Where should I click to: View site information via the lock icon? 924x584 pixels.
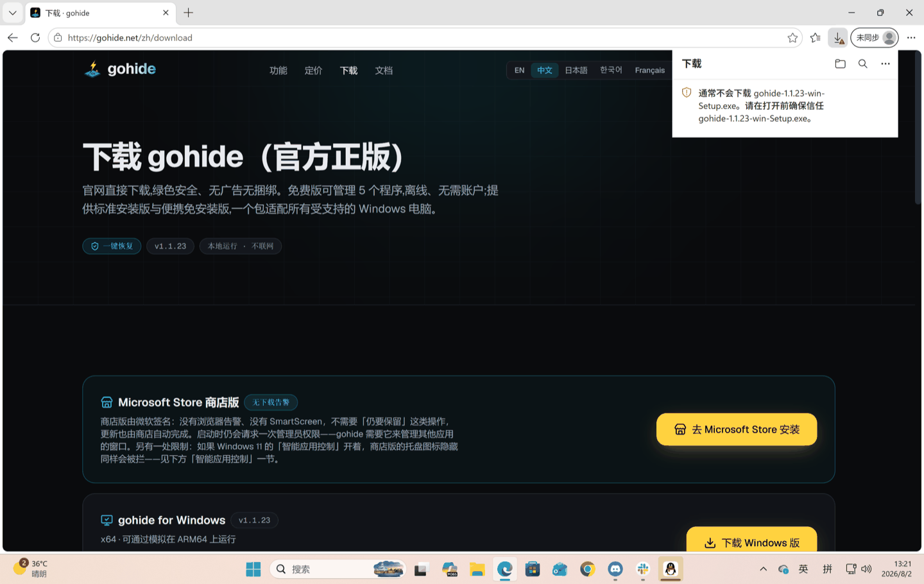tap(58, 38)
